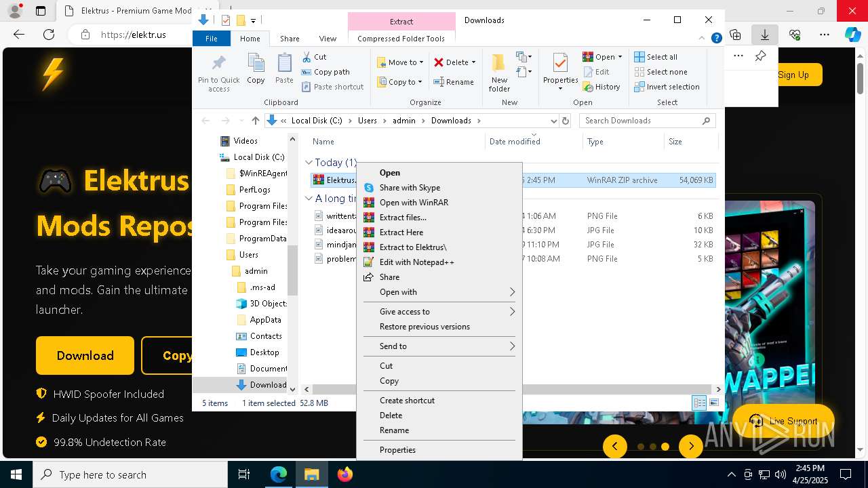
Task: Open Move to dropdown
Action: pyautogui.click(x=400, y=62)
